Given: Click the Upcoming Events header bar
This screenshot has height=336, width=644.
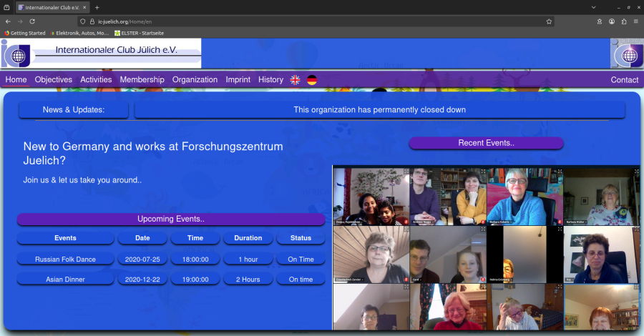Looking at the screenshot, I should coord(170,219).
